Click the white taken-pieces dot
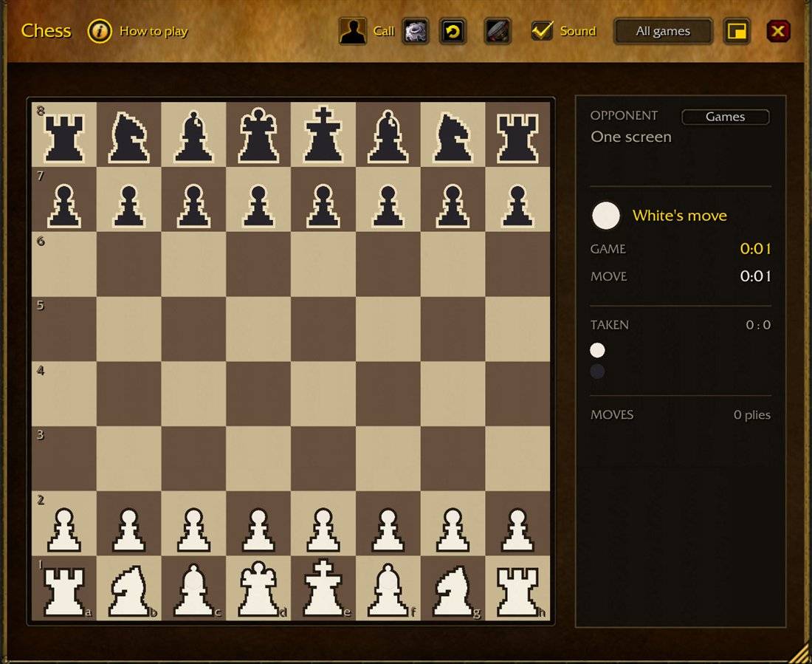 597,350
